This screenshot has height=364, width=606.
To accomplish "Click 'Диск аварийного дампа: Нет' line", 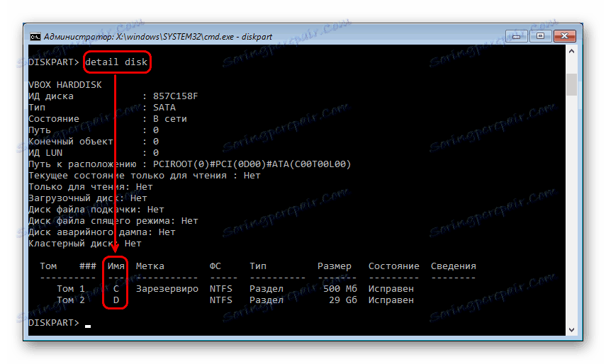I will 101,232.
